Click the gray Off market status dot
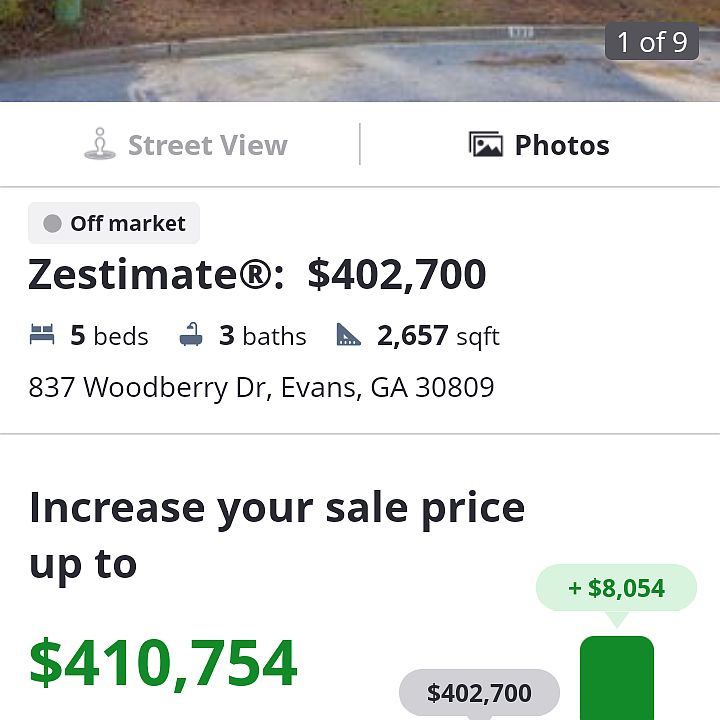The width and height of the screenshot is (720, 720). tap(53, 223)
